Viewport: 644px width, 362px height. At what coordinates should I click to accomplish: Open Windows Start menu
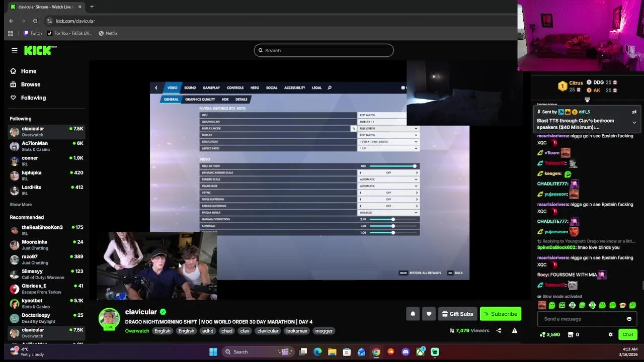point(213,352)
